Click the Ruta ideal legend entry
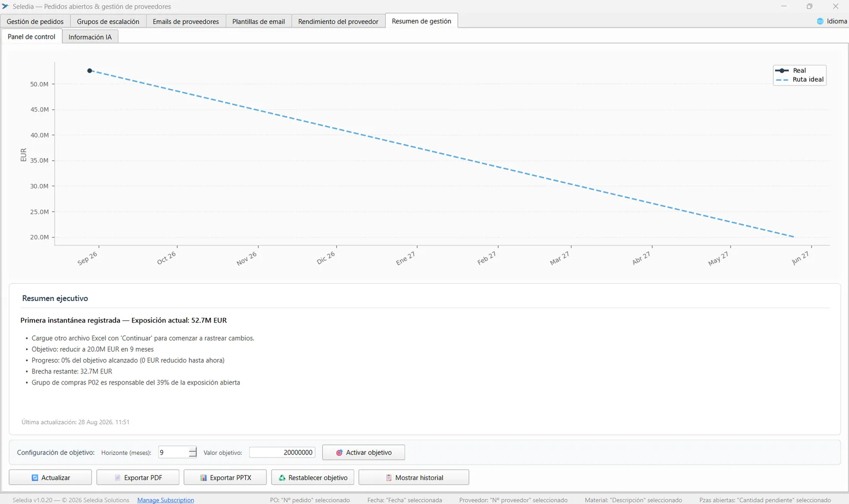The image size is (849, 504). click(x=800, y=80)
